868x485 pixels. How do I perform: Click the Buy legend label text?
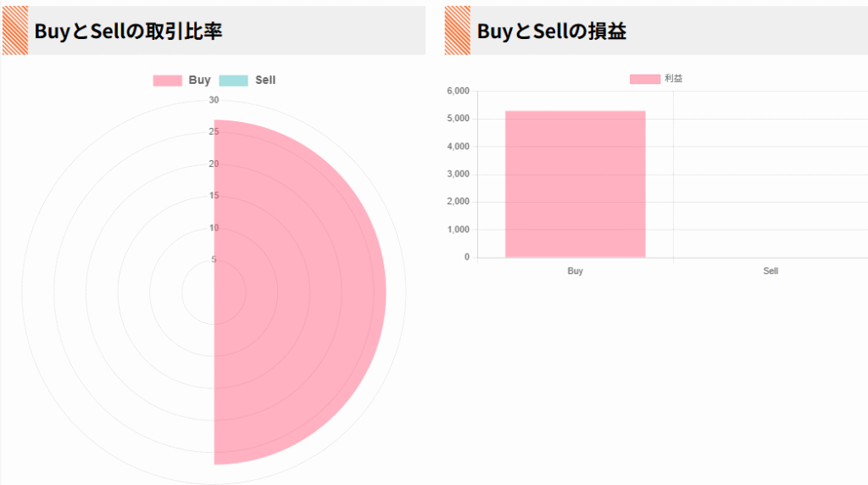coord(199,81)
